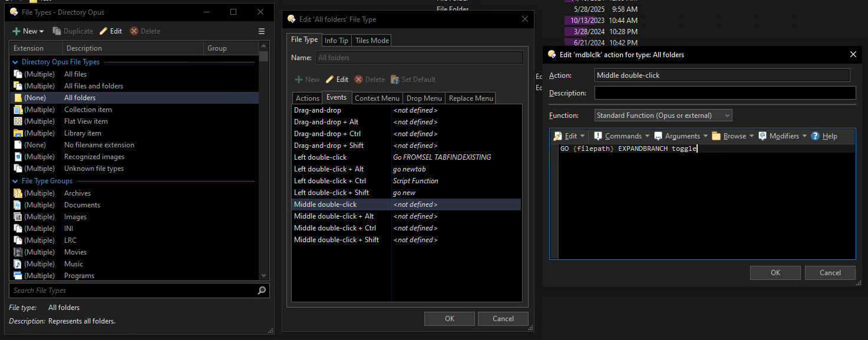This screenshot has height=340, width=868.
Task: Select the Recognized images icon
Action: coord(18,157)
